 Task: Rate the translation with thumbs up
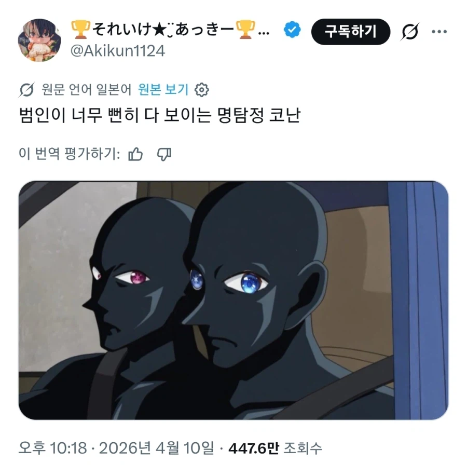135,154
